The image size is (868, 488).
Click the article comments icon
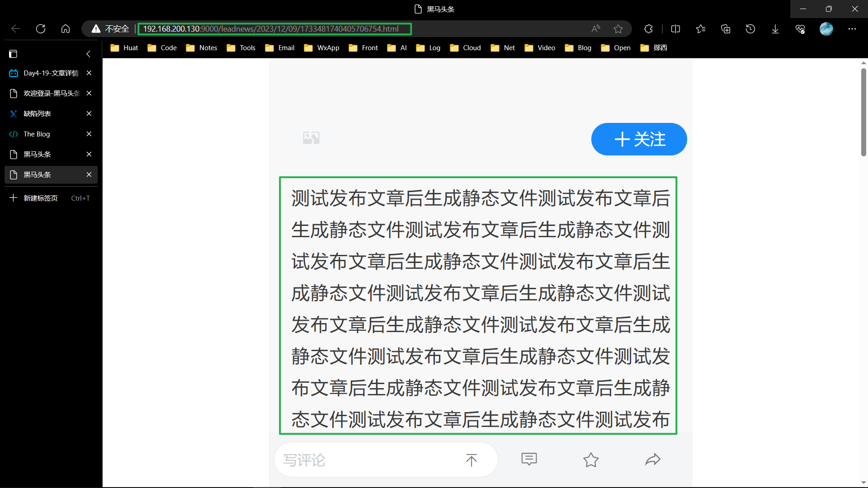coord(529,460)
